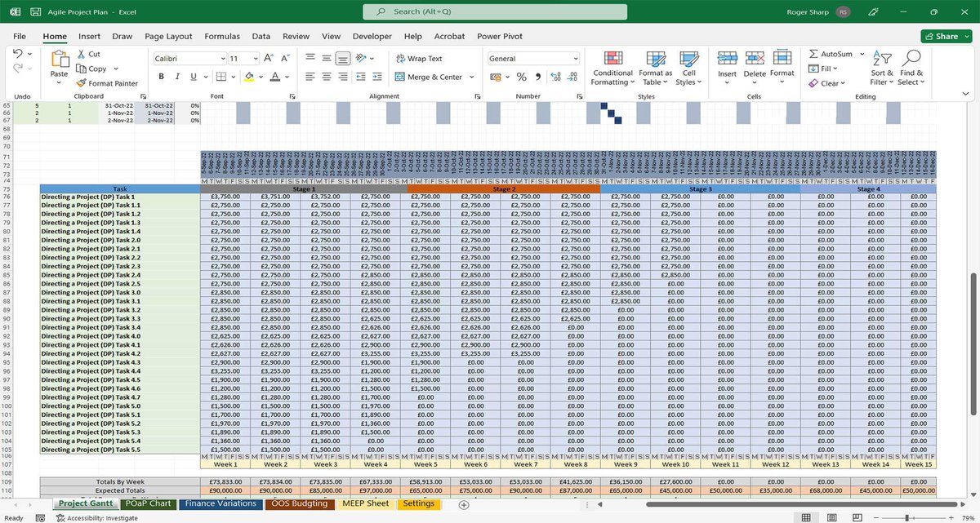This screenshot has width=980, height=523.
Task: Click the Copy icon
Action: (82, 69)
